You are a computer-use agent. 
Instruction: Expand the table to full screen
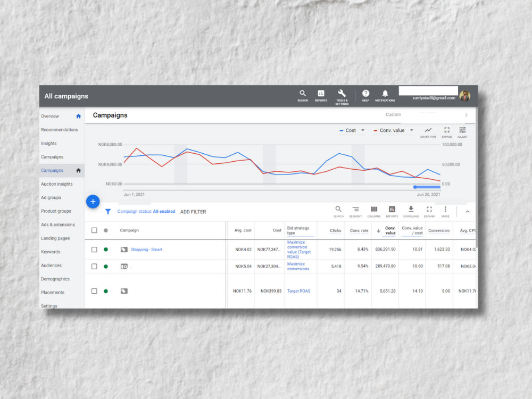pos(429,211)
